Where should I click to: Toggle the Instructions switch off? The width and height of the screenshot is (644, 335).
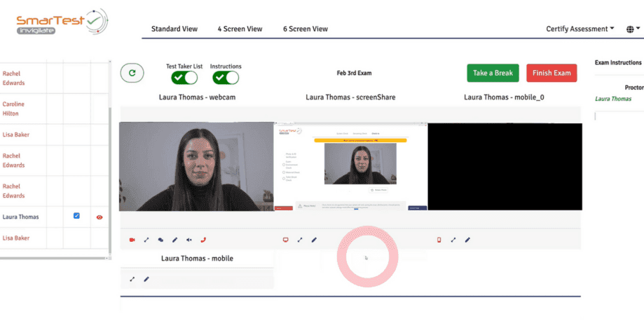pos(226,77)
